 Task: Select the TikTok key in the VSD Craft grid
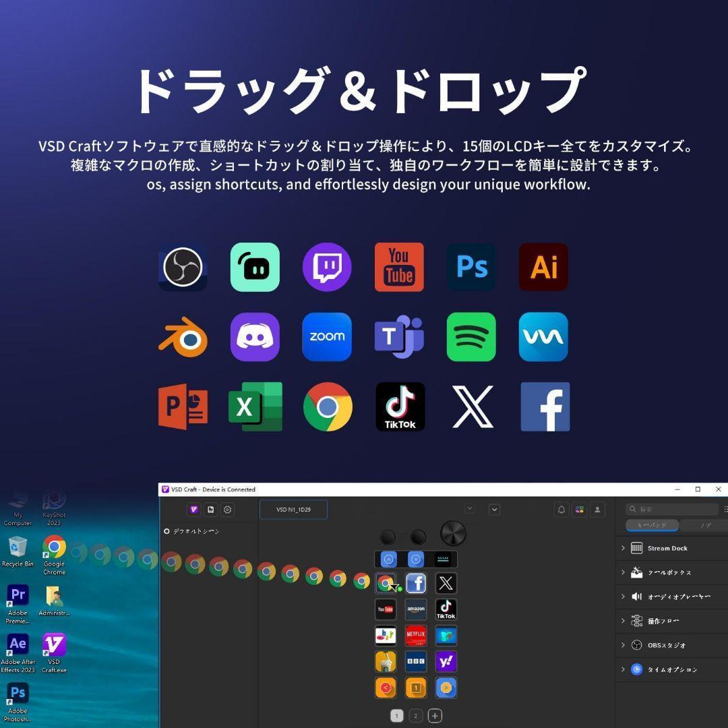click(446, 609)
